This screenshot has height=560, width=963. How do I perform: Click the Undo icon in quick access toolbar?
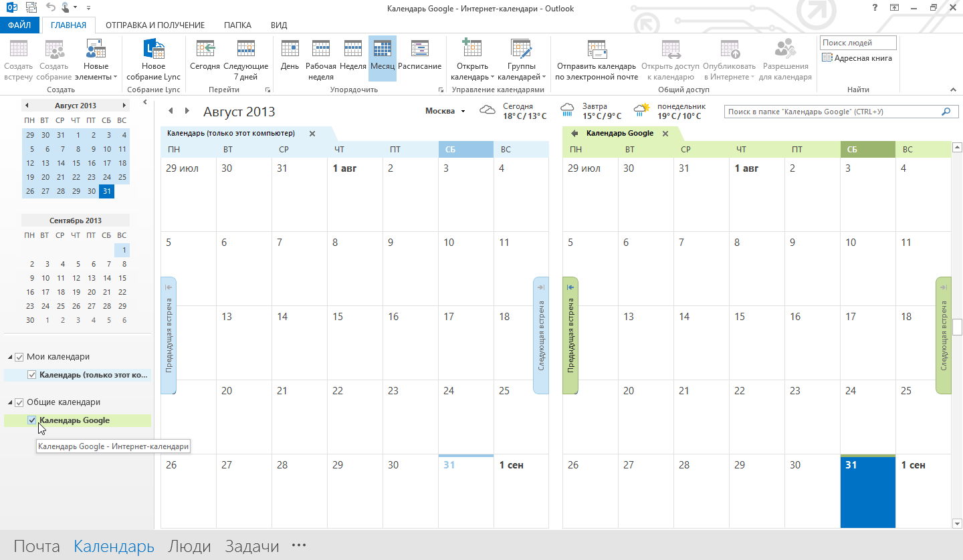[51, 8]
